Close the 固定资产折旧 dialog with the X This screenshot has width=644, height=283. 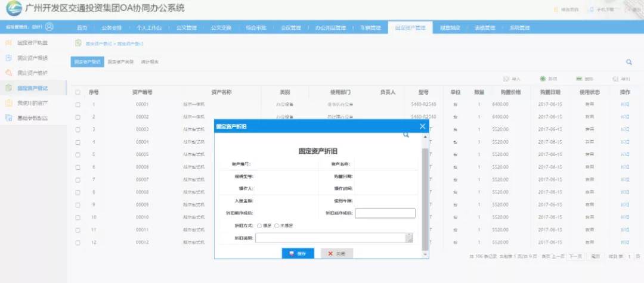click(422, 126)
